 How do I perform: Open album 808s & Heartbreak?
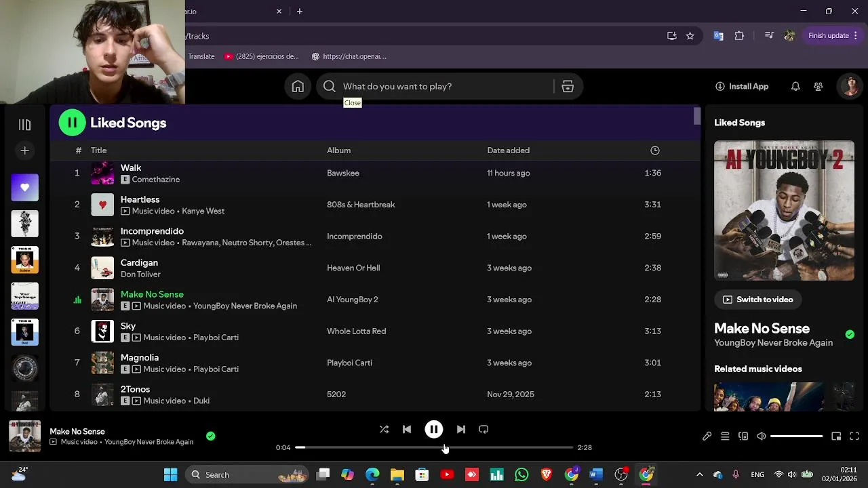pos(361,205)
